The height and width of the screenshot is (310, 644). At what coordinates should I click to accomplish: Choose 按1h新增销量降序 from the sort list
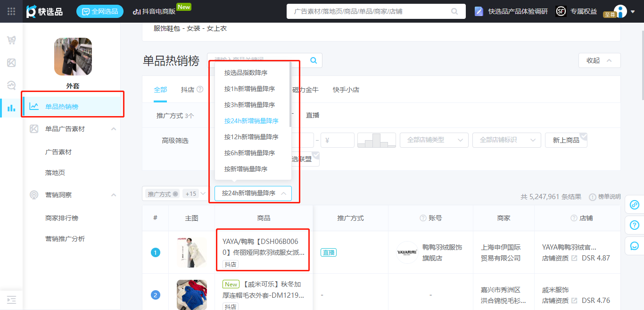coord(253,89)
